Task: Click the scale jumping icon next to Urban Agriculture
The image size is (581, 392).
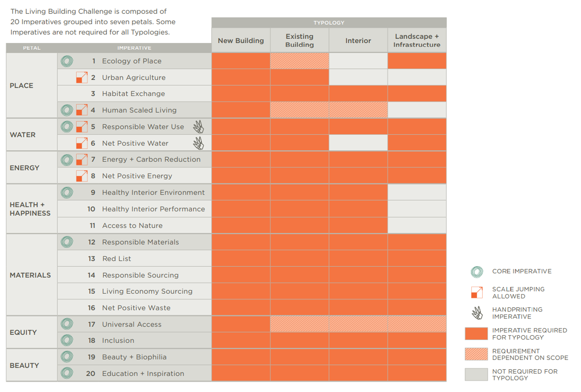Action: (x=82, y=78)
